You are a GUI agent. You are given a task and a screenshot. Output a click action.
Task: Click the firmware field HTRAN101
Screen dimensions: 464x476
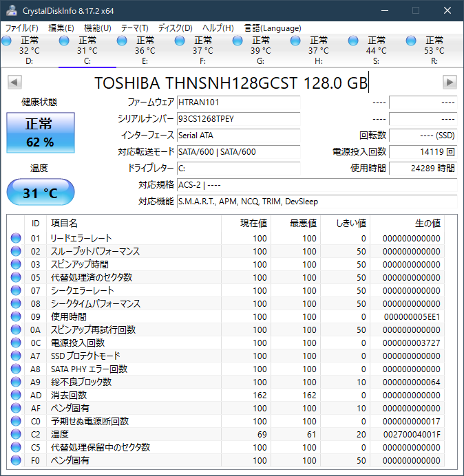point(238,102)
